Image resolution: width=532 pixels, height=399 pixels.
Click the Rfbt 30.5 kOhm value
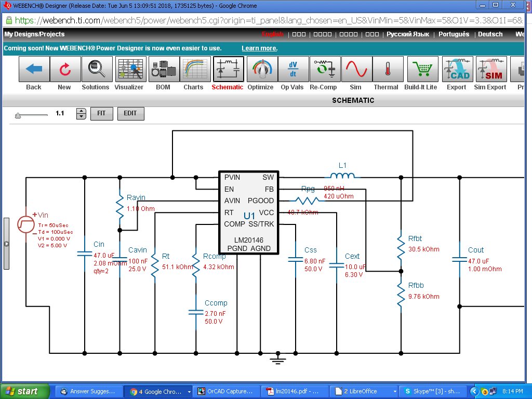424,249
